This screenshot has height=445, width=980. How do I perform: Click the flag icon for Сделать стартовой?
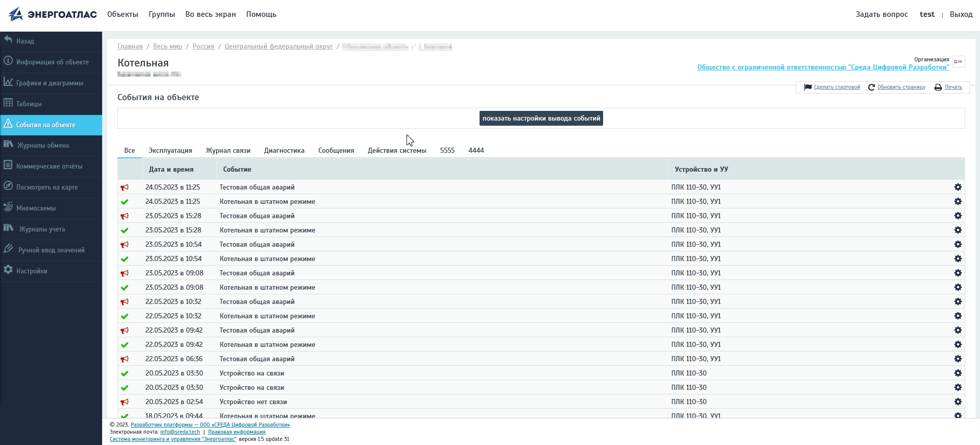coord(807,87)
